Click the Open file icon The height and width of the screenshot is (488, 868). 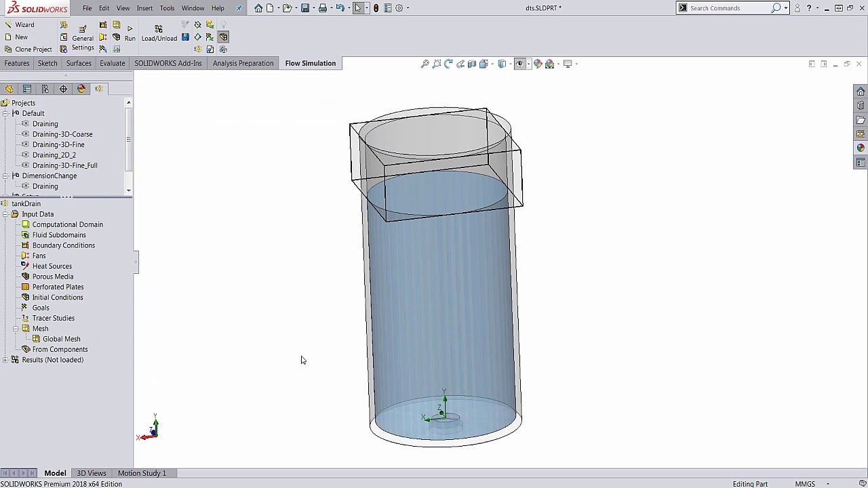coord(287,8)
